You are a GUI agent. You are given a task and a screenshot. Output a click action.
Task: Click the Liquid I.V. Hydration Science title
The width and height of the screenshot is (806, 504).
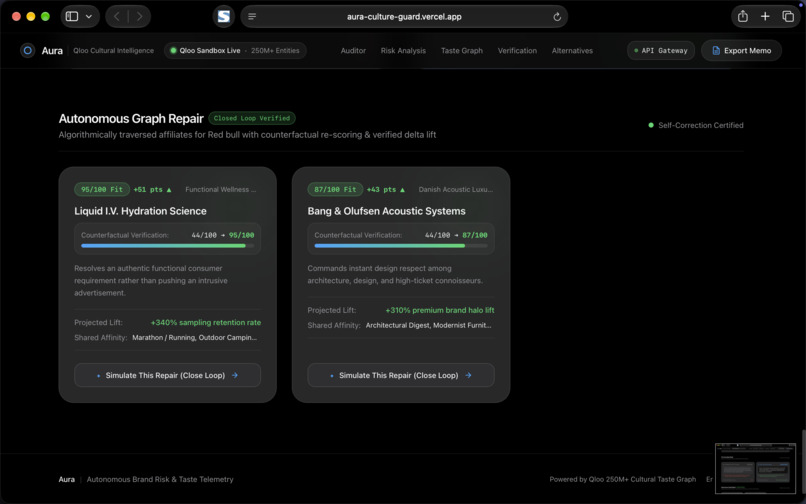coord(140,211)
